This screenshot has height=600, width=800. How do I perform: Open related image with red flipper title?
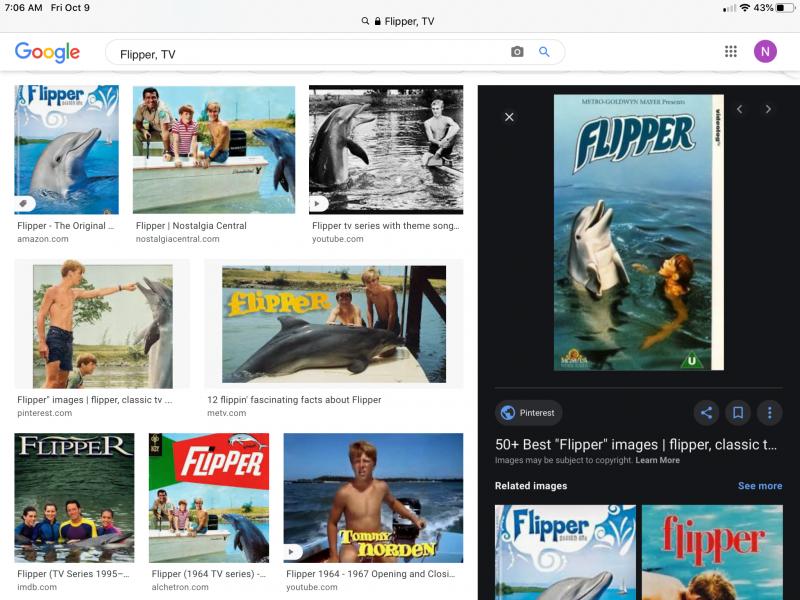(712, 552)
